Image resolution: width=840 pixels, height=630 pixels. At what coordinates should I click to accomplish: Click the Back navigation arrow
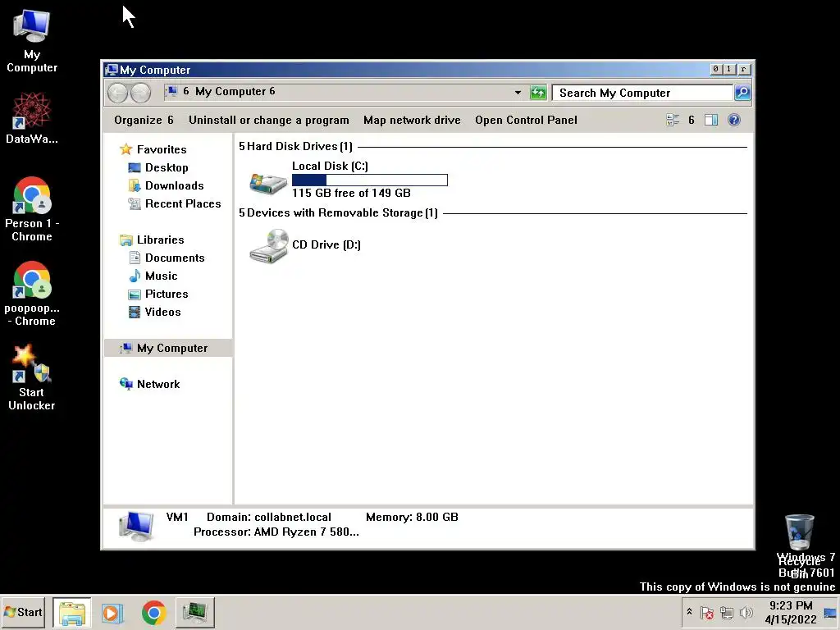(x=117, y=93)
